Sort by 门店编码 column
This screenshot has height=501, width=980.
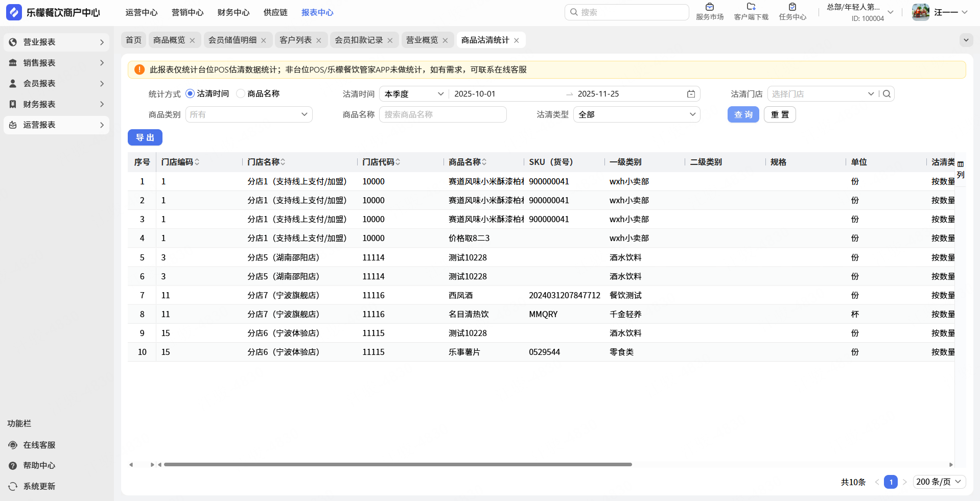tap(197, 162)
